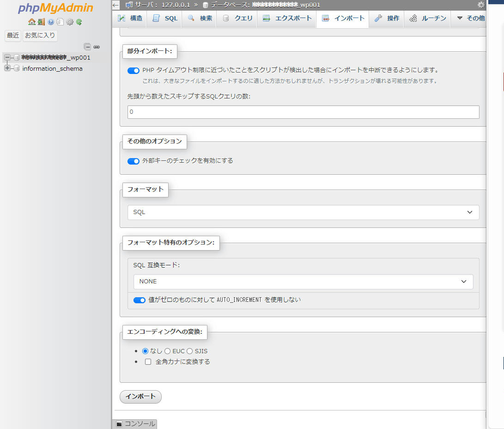504x429 pixels.
Task: Open SQL compatibility mode dropdown showing NONE
Action: [x=303, y=282]
